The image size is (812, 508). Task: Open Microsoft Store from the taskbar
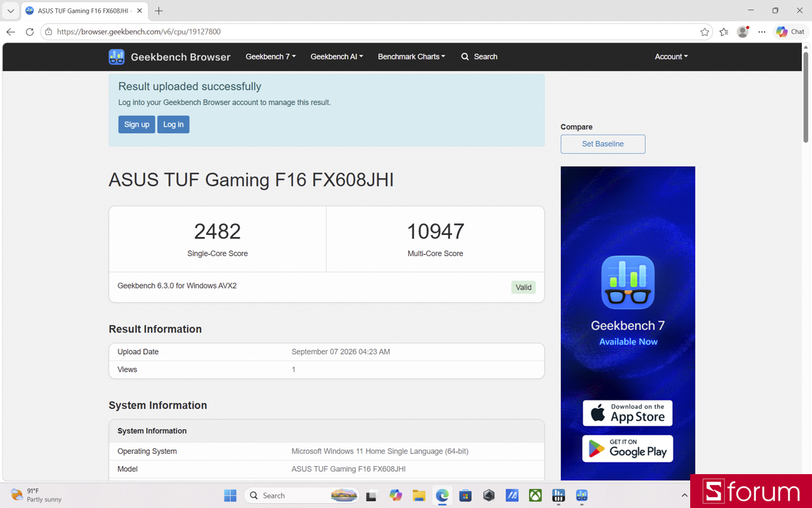point(466,496)
